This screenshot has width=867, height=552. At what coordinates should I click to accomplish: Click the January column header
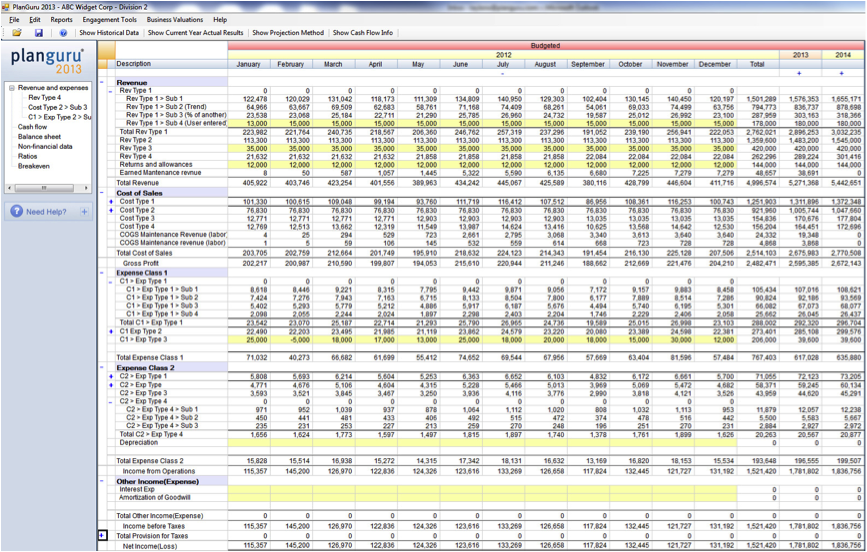[249, 64]
